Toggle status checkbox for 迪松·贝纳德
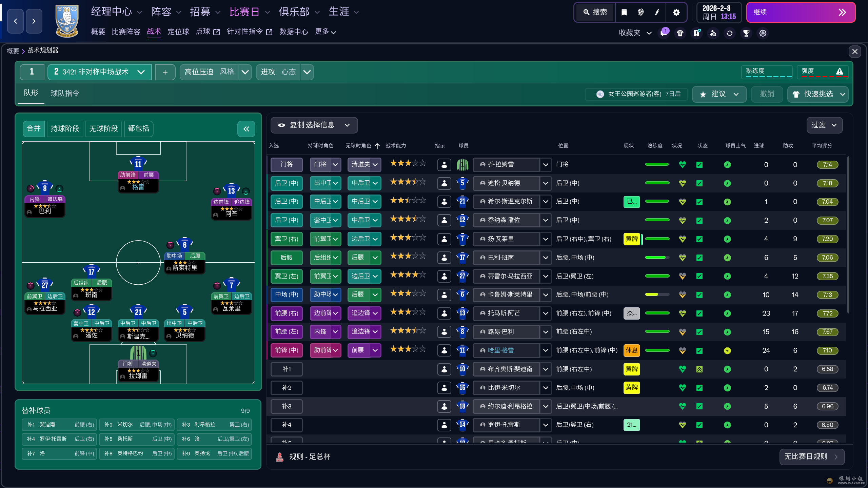868x488 pixels. click(x=699, y=183)
